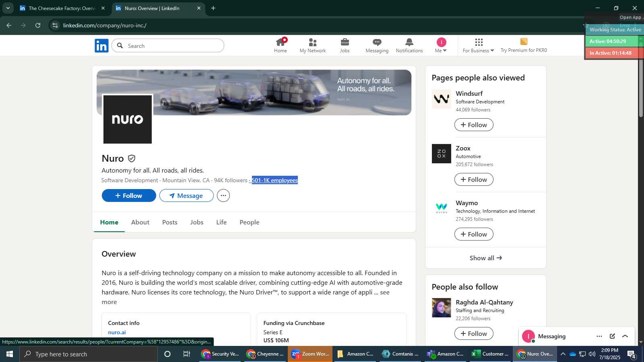
Task: Show hidden system tray icons
Action: [563, 354]
